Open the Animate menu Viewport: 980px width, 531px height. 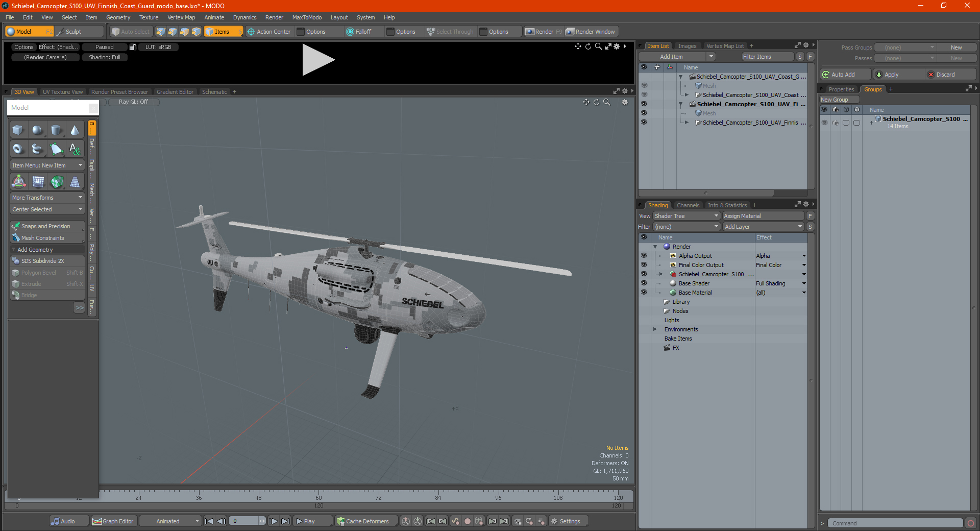[x=214, y=17]
